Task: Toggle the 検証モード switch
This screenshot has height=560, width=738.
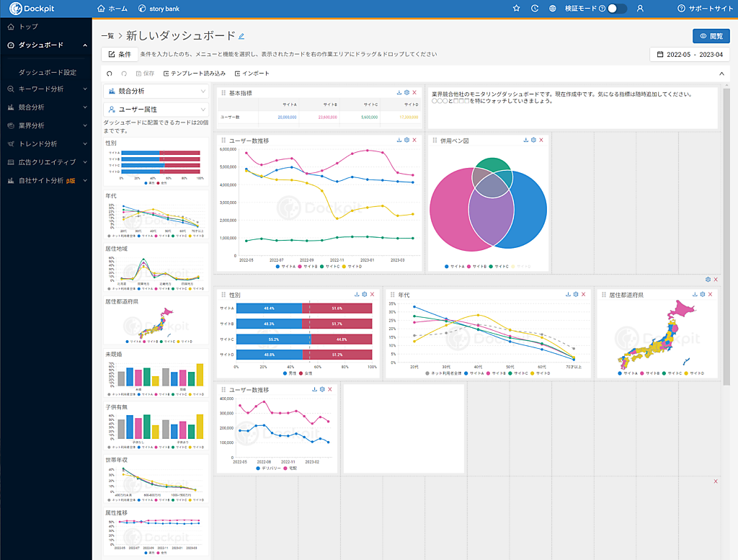Action: point(616,9)
